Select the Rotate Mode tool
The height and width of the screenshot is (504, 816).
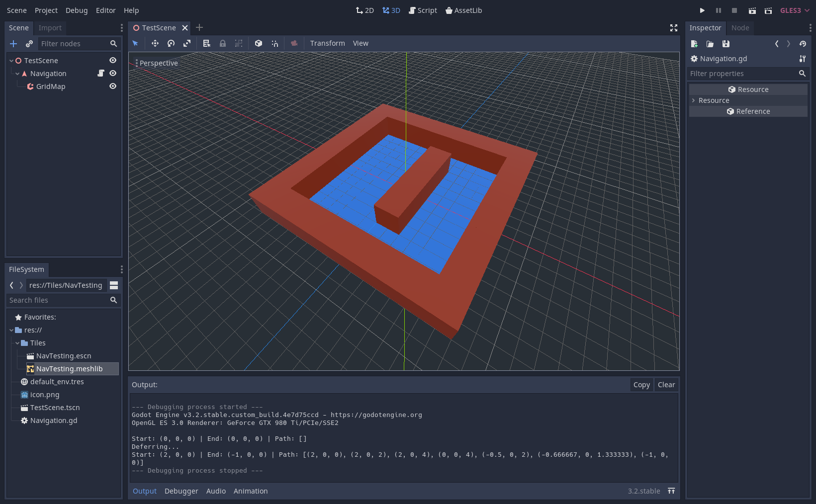[x=171, y=43]
